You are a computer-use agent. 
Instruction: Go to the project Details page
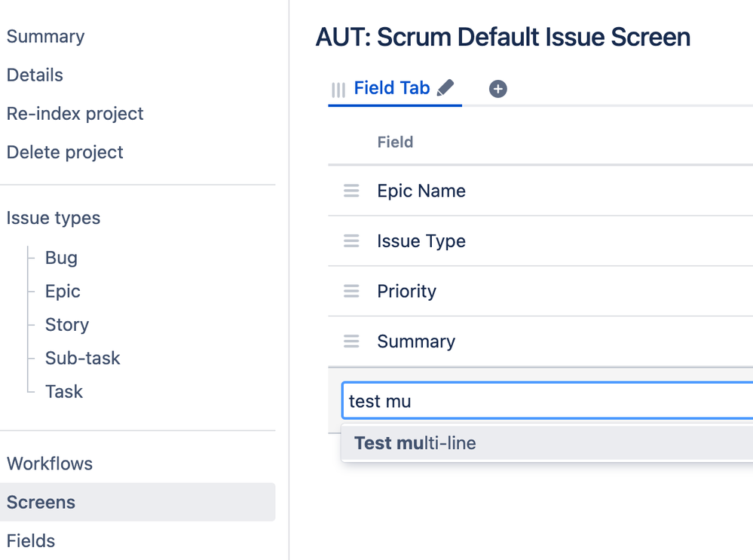pos(35,75)
